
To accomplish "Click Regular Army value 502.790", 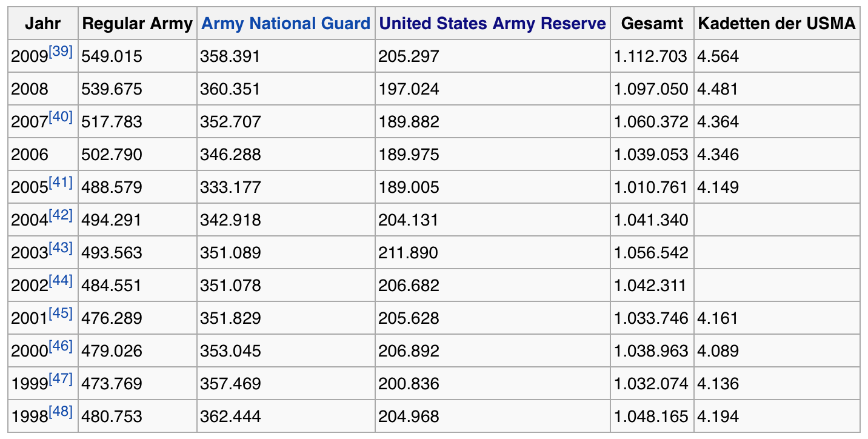I will tap(112, 155).
